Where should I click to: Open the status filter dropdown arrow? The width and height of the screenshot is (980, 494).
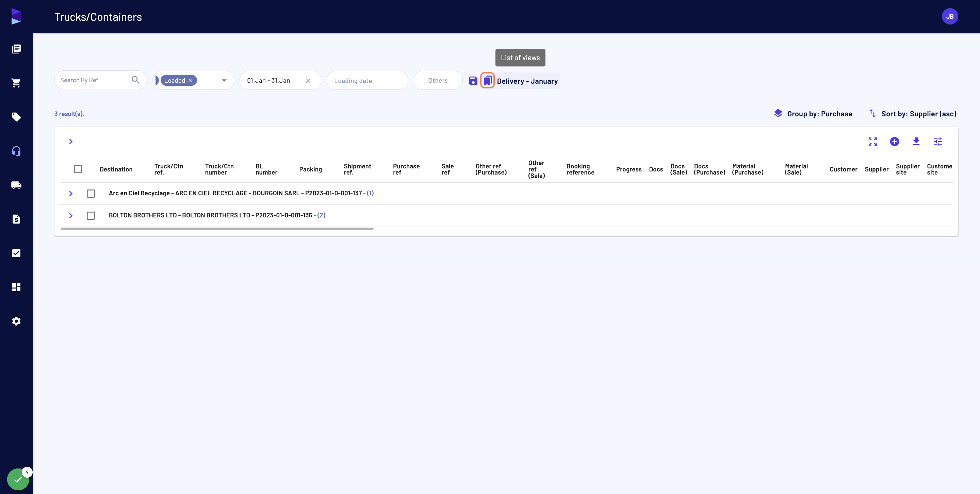224,80
